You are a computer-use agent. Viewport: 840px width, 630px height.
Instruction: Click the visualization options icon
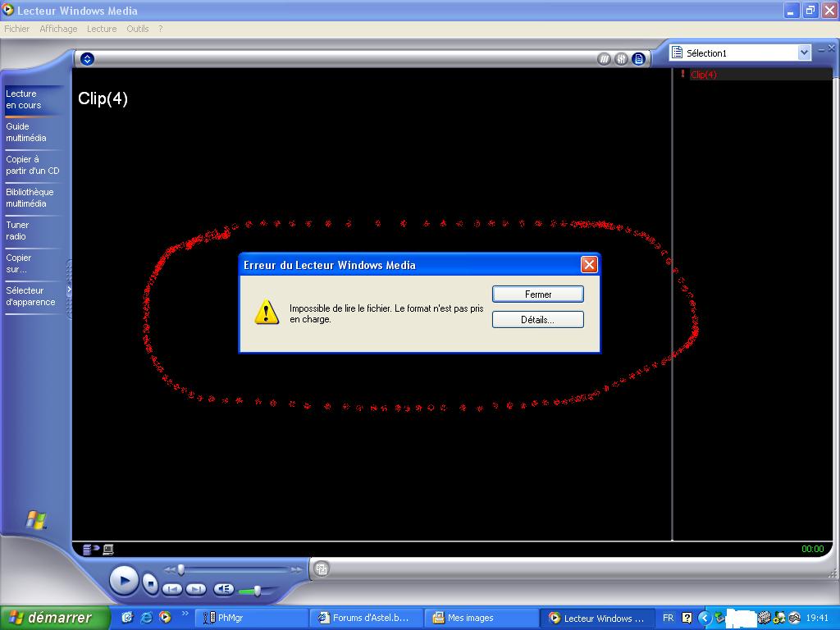click(605, 59)
